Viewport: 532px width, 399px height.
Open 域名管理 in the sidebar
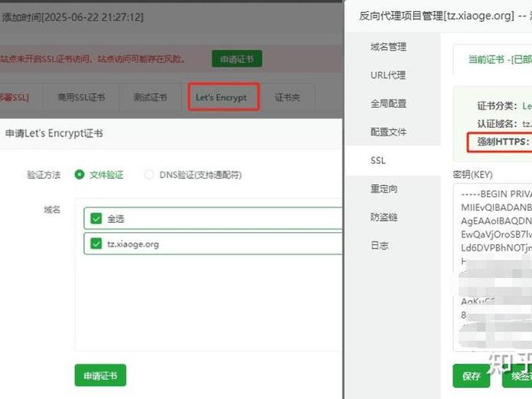point(388,47)
